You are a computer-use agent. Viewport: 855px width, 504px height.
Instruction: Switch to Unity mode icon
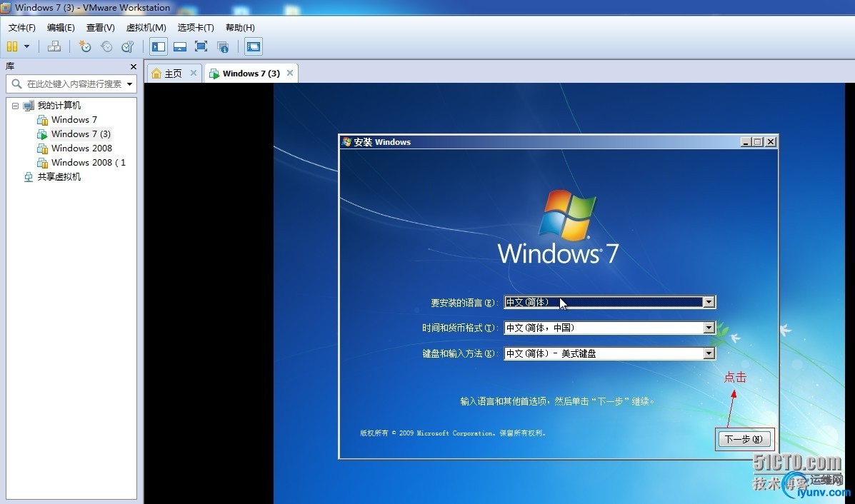pyautogui.click(x=222, y=46)
